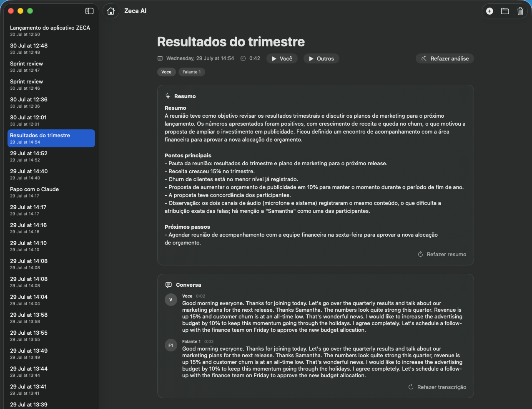
Task: Click the Refazer análise button
Action: pos(445,58)
